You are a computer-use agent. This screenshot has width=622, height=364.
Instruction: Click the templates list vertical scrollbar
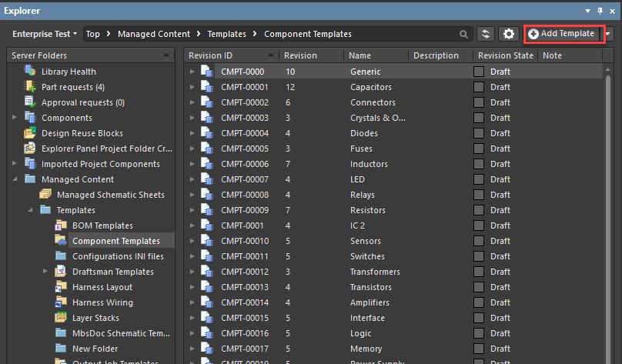[607, 218]
